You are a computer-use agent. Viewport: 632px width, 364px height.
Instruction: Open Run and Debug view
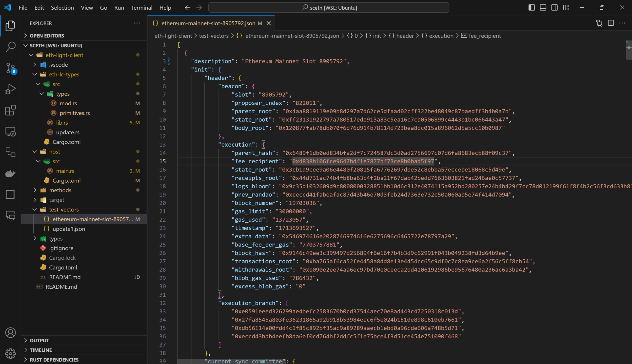10,89
